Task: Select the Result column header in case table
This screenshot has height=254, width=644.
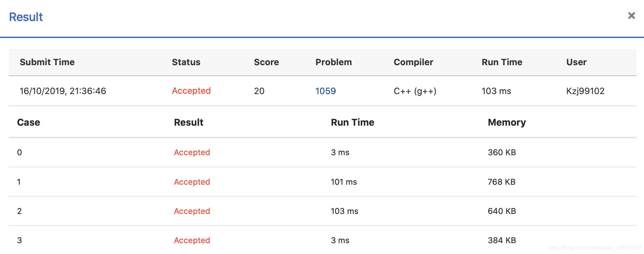Action: (188, 122)
